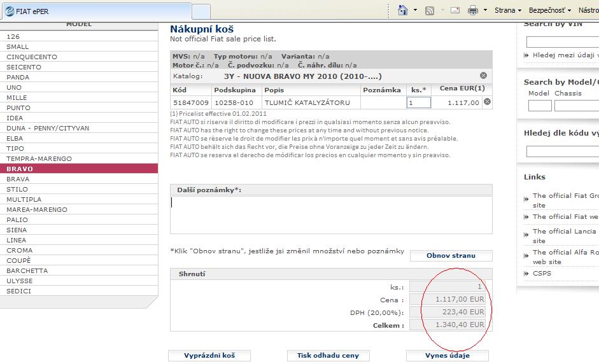599x364 pixels.
Task: Click the ks. quantity input field
Action: (x=418, y=102)
